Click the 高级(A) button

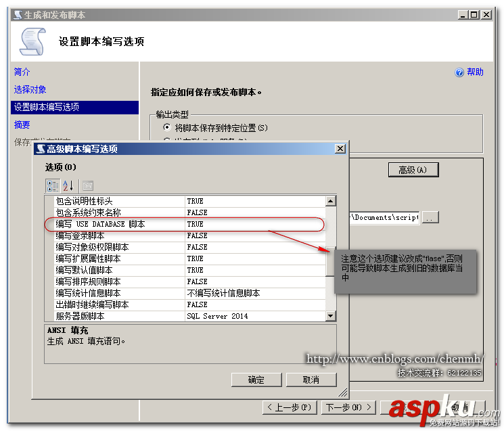point(413,170)
